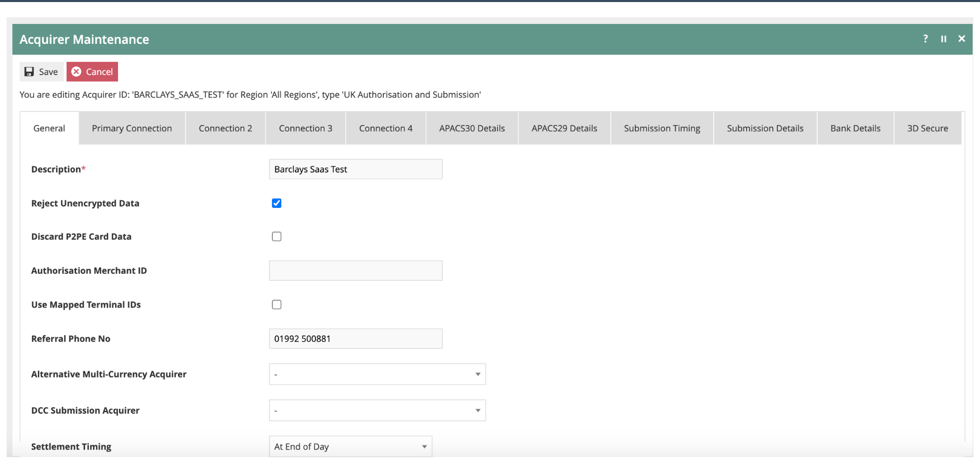
Task: Open the Submission Timing tab
Action: (661, 128)
